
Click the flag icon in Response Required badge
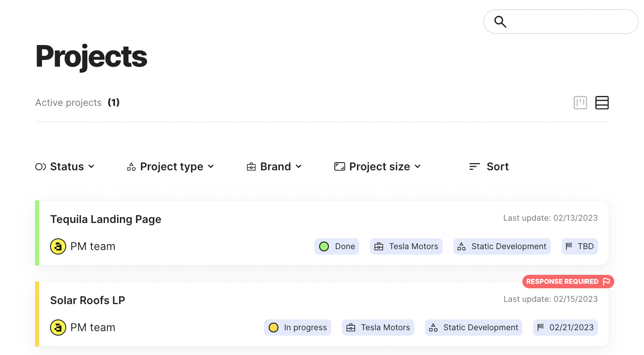pos(606,282)
